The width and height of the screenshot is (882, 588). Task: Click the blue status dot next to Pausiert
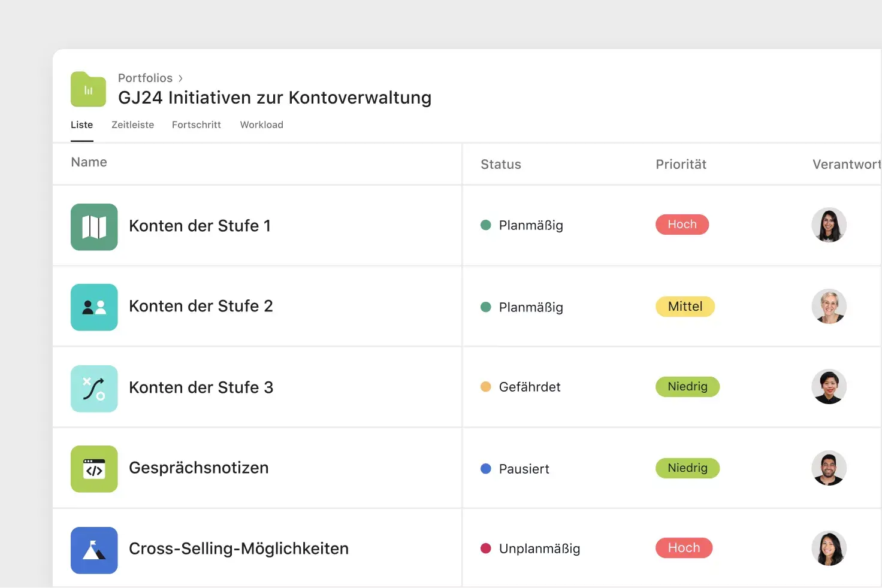point(485,468)
